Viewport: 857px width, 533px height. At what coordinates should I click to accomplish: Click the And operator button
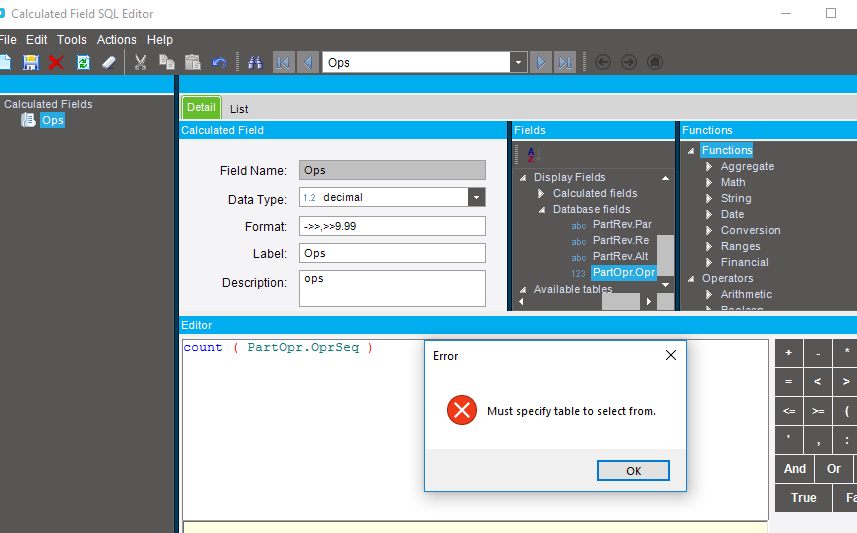(794, 468)
